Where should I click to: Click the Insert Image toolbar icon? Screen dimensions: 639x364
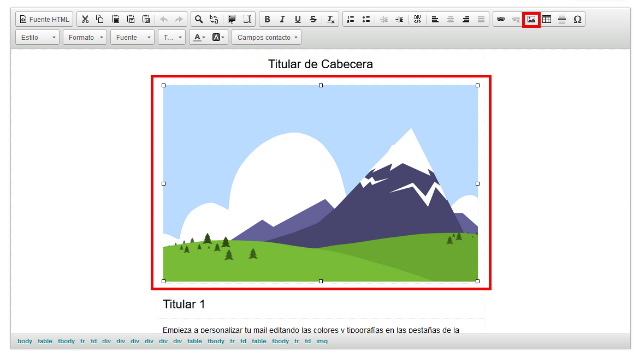click(x=531, y=20)
